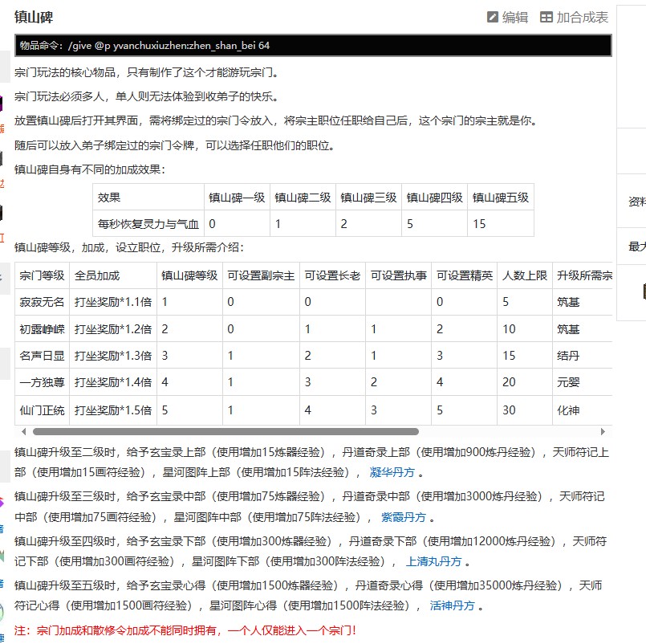Viewport: 646px width, 644px height.
Task: Select the 镇山碑三级 column header
Action: click(x=368, y=198)
